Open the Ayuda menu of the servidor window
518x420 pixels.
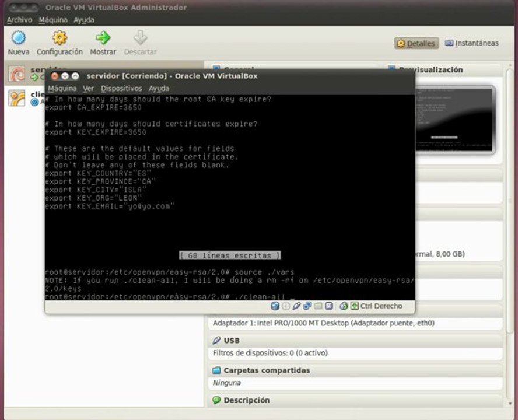(x=159, y=89)
